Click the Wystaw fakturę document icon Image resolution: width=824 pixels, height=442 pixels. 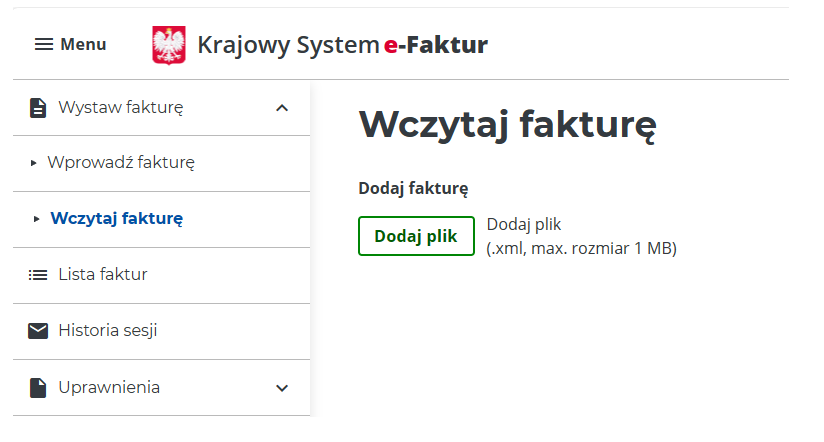38,108
